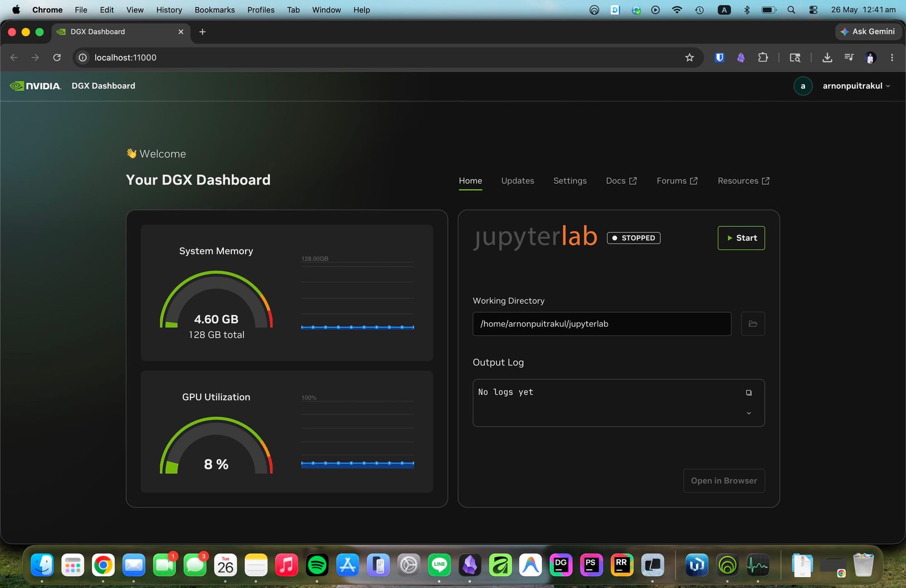
Task: Click the Open in Browser button
Action: 724,481
